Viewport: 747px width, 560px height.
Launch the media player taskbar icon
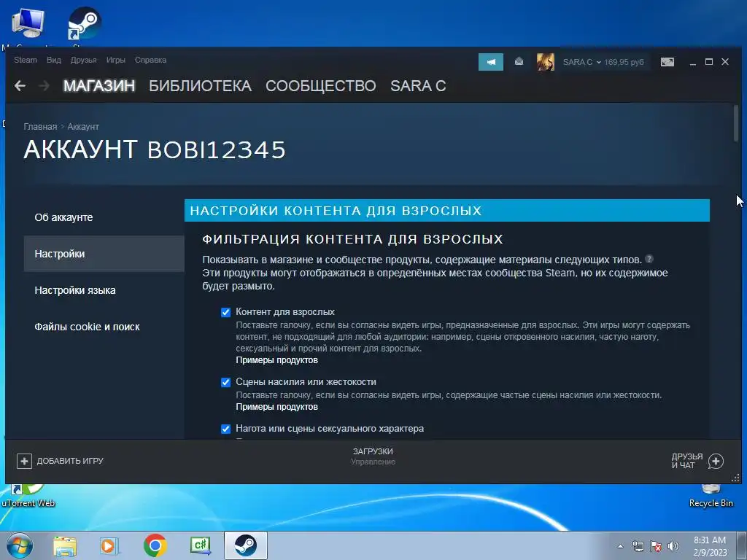pyautogui.click(x=109, y=545)
